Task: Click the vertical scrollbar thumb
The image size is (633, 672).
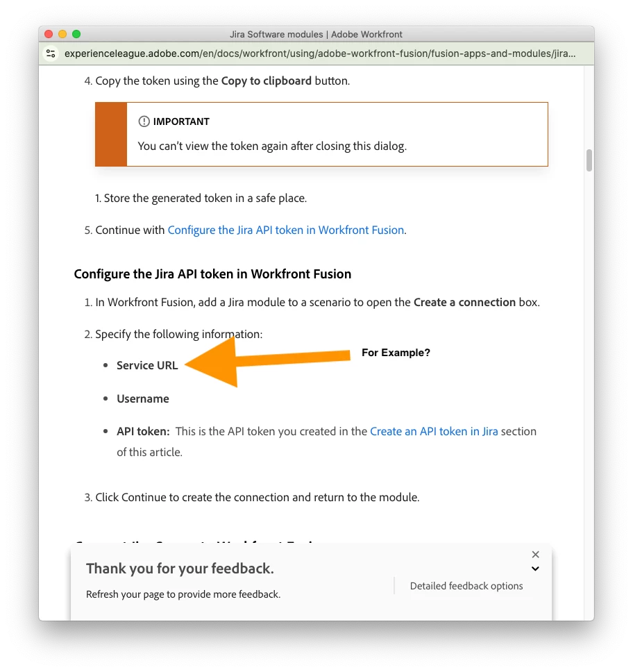Action: click(x=589, y=160)
